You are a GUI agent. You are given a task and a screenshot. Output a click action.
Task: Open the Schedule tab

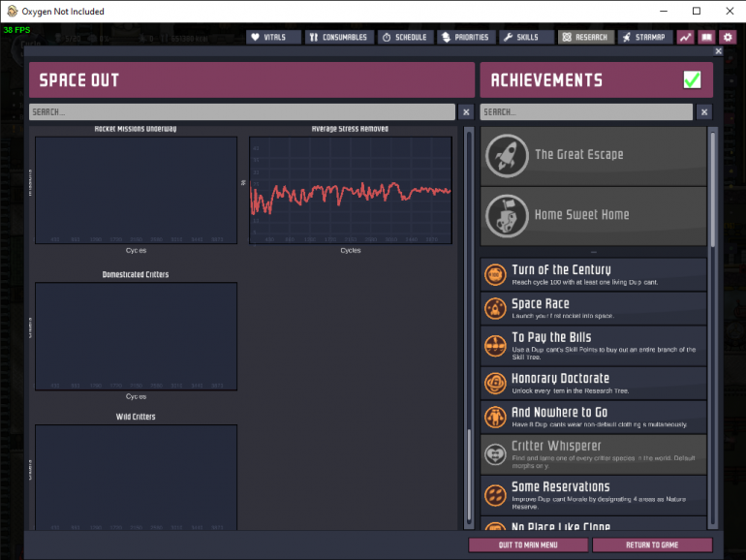pos(405,37)
